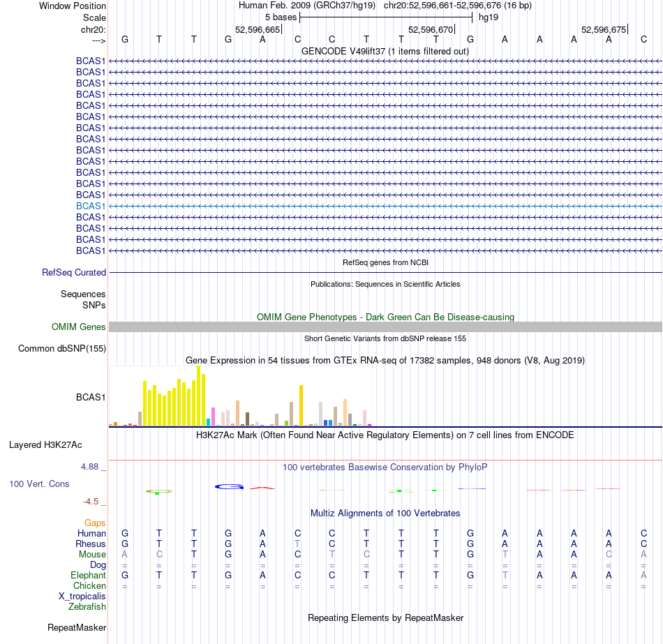Viewport: 663px width, 644px height.
Task: Select the highlighted light-blue BCAS1 transcript label
Action: (x=91, y=206)
